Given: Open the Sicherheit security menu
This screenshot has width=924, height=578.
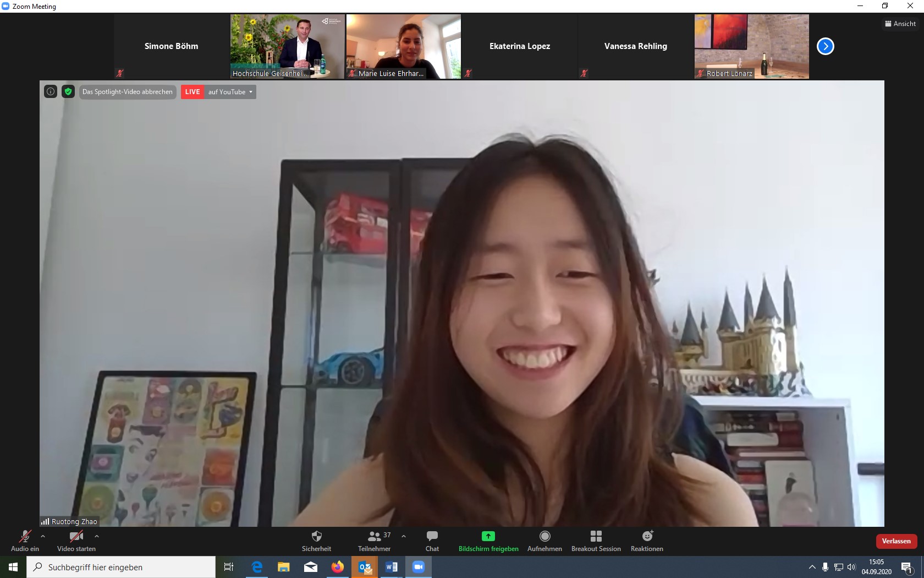Looking at the screenshot, I should (x=316, y=541).
